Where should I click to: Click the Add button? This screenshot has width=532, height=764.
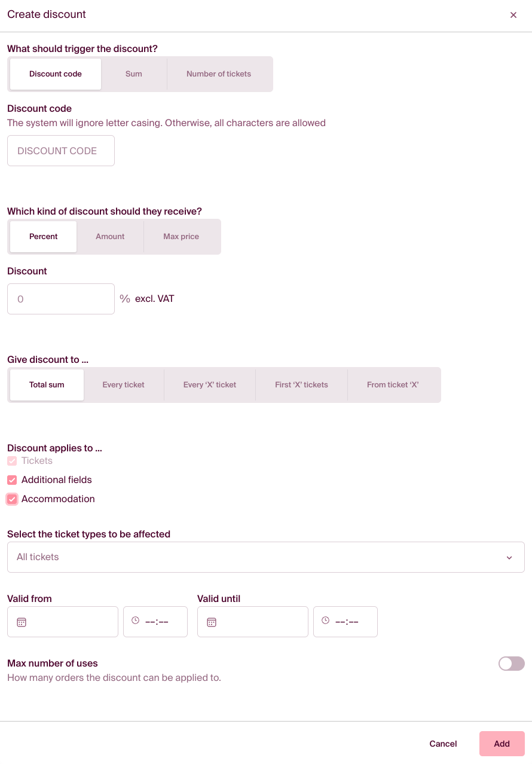pyautogui.click(x=502, y=744)
